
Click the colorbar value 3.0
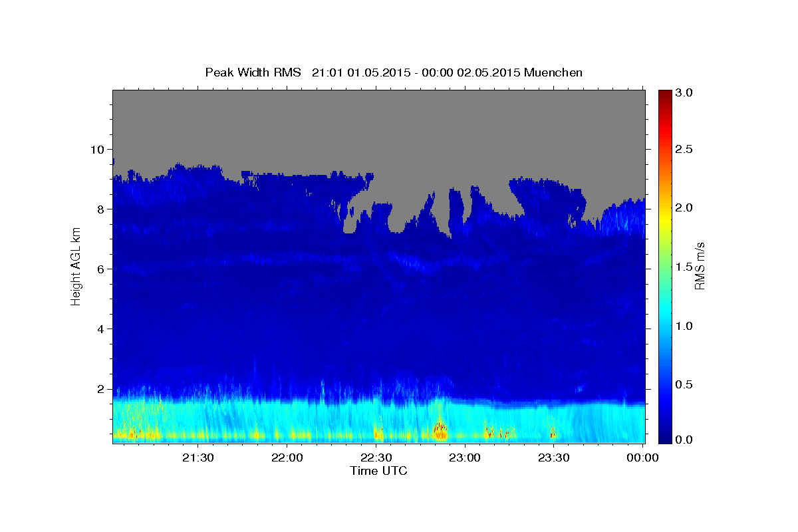click(x=684, y=93)
